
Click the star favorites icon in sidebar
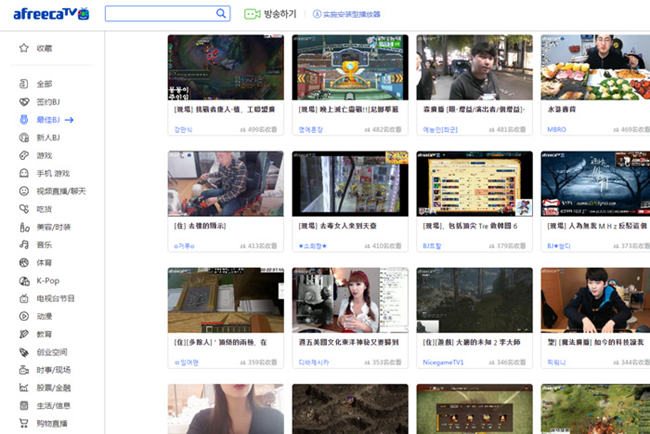coord(24,48)
